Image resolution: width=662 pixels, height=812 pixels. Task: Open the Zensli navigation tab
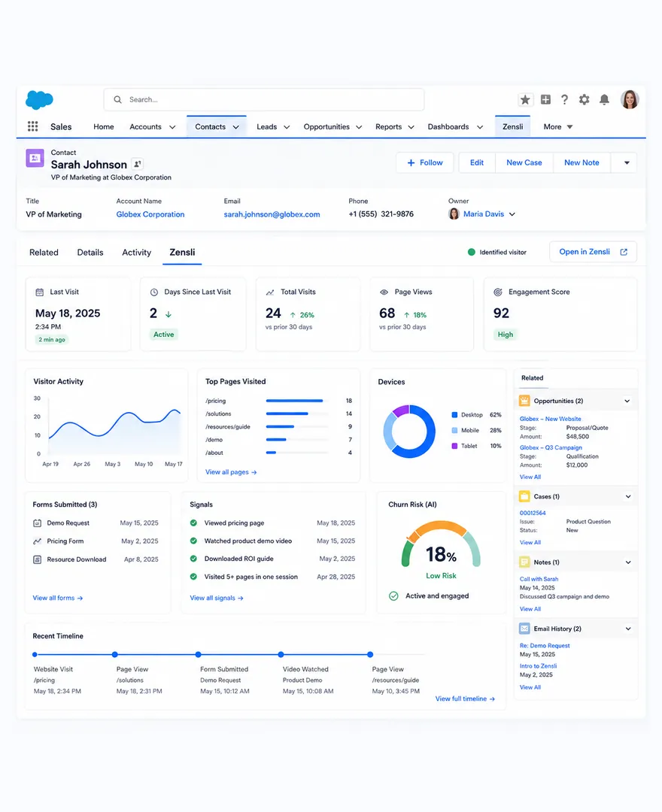[513, 127]
